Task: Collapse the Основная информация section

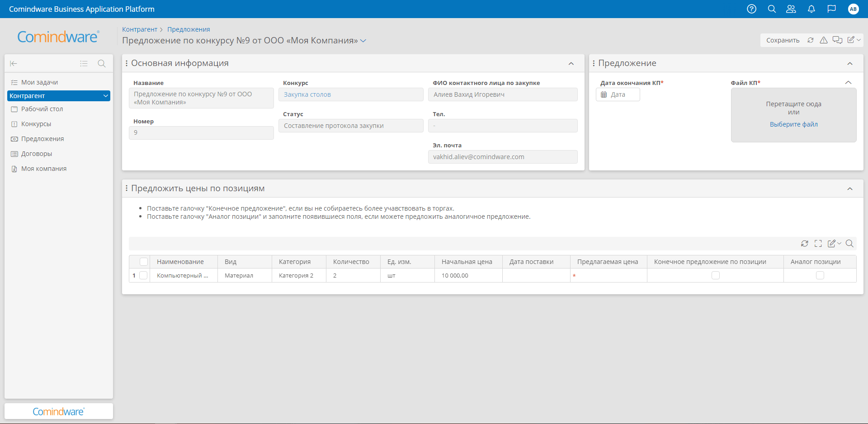Action: 571,64
